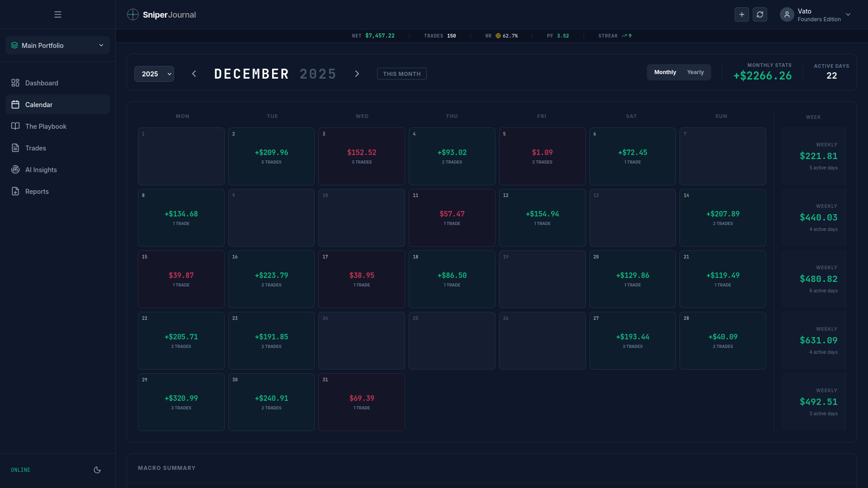Select December 20 cell +$129.86
The image size is (868, 488).
632,279
